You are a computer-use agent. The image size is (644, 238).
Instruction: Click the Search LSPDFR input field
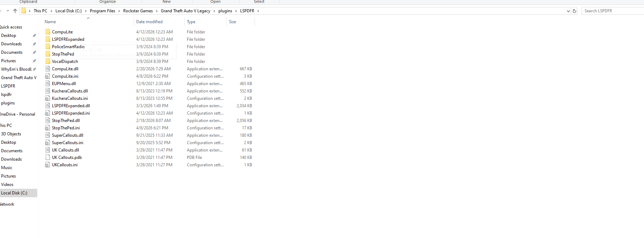613,11
